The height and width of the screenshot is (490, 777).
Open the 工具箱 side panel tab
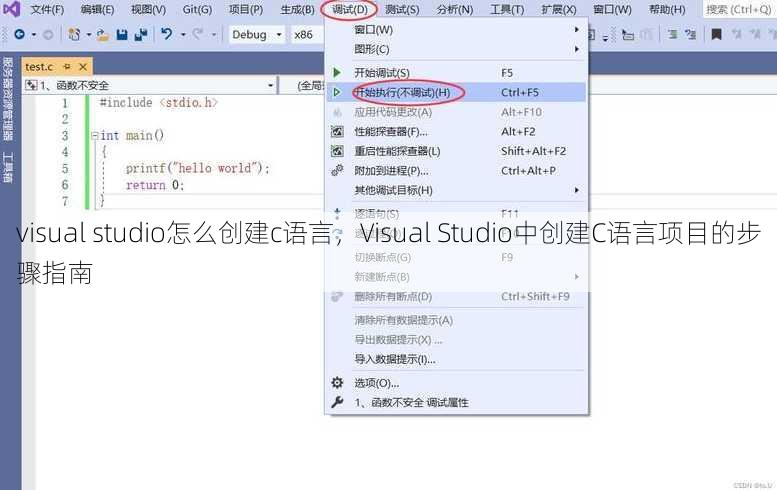click(x=8, y=167)
